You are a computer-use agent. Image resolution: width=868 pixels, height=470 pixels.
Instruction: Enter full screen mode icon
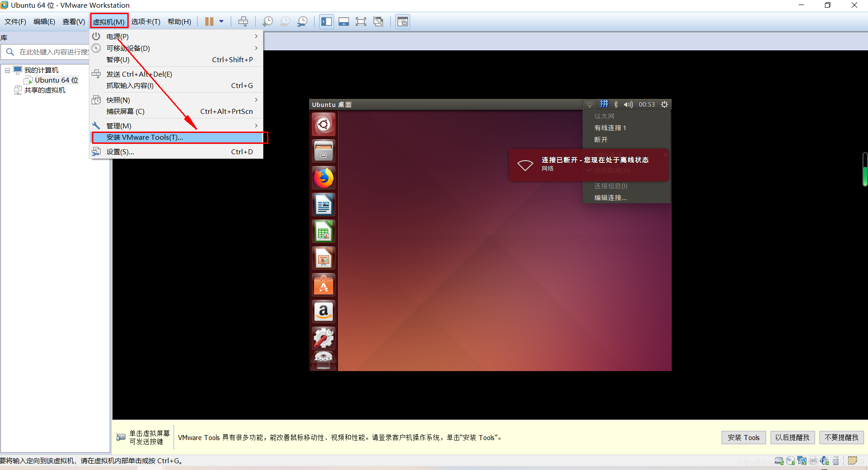point(361,21)
